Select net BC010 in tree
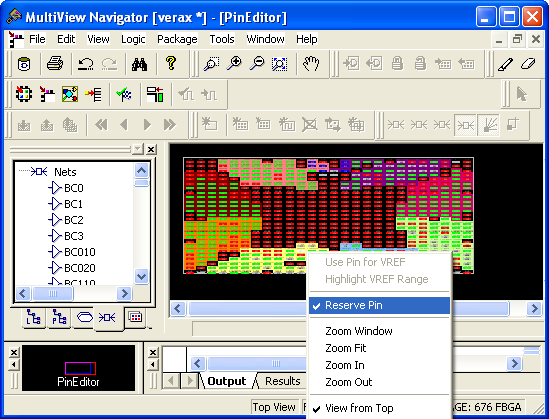 pos(80,252)
